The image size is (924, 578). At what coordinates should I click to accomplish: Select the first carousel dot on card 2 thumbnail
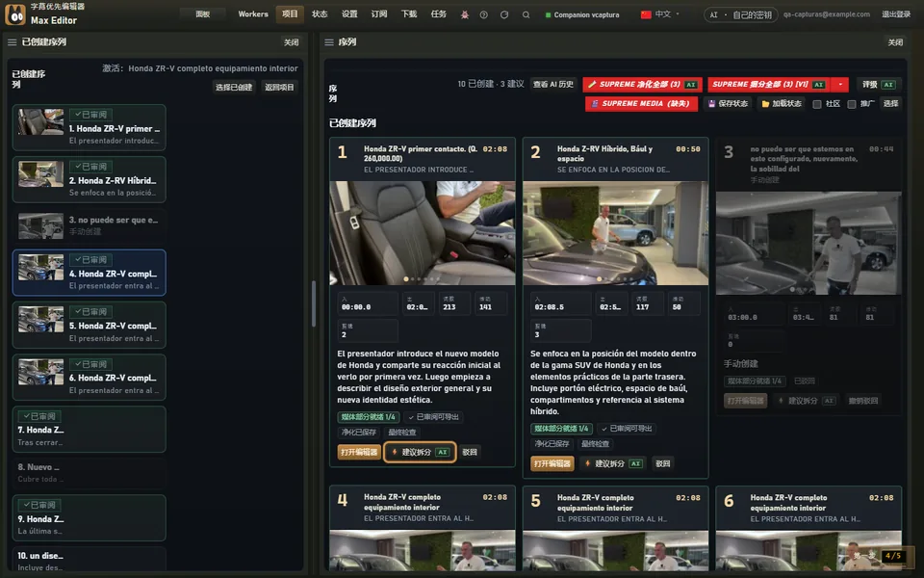(600, 279)
